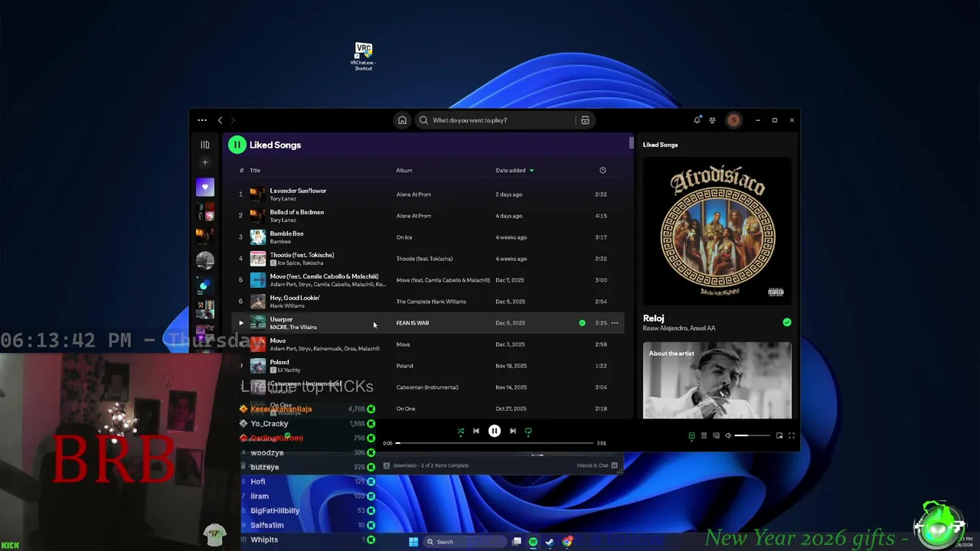The image size is (980, 551).
Task: Open more options dots for the Usurper row
Action: (x=614, y=323)
